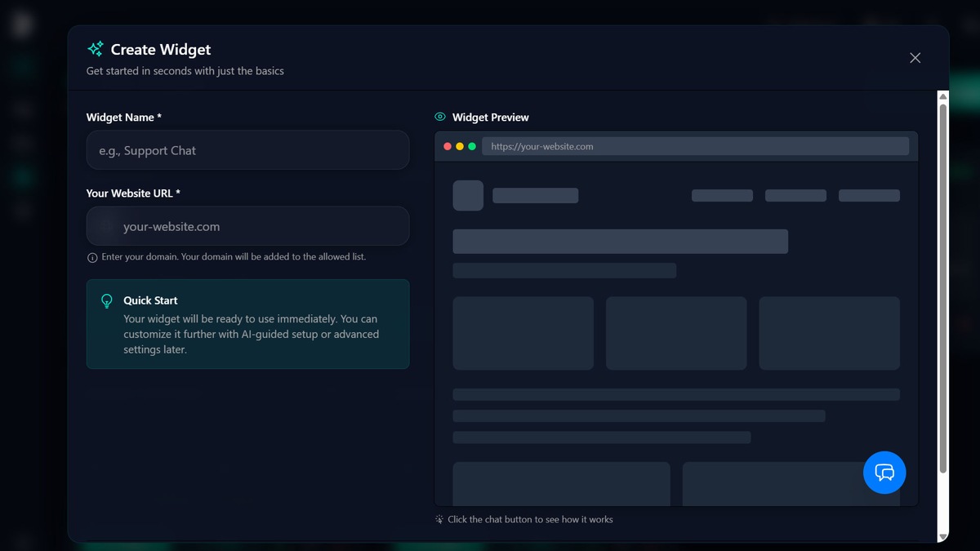This screenshot has width=980, height=551.
Task: Click the scrollbar down arrow
Action: tap(943, 536)
